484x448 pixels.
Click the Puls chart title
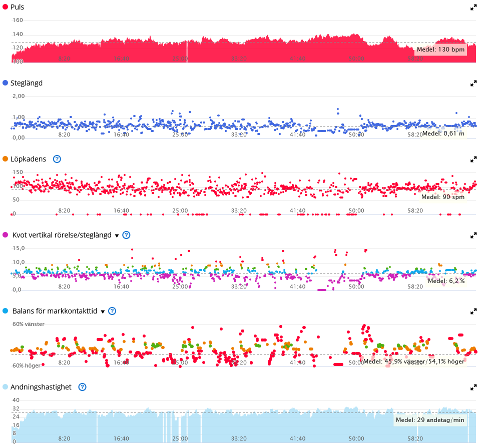[x=18, y=7]
